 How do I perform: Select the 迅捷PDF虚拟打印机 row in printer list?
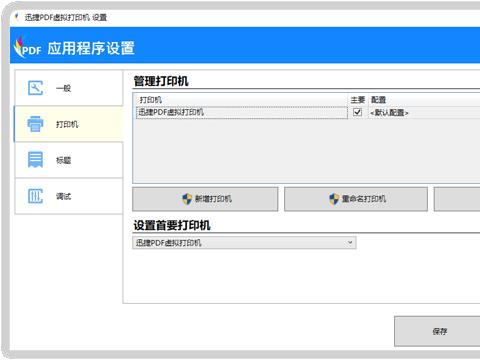point(242,112)
